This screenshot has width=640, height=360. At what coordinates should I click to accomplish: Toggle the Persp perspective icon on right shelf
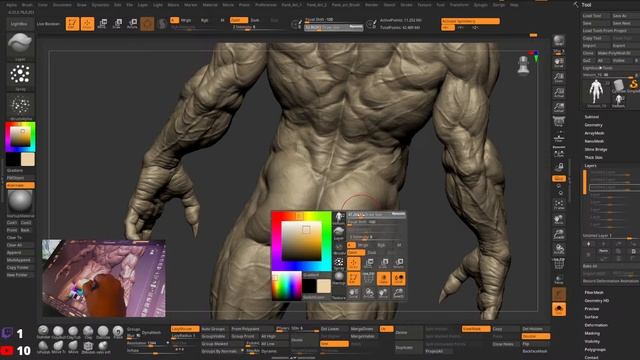pos(559,122)
